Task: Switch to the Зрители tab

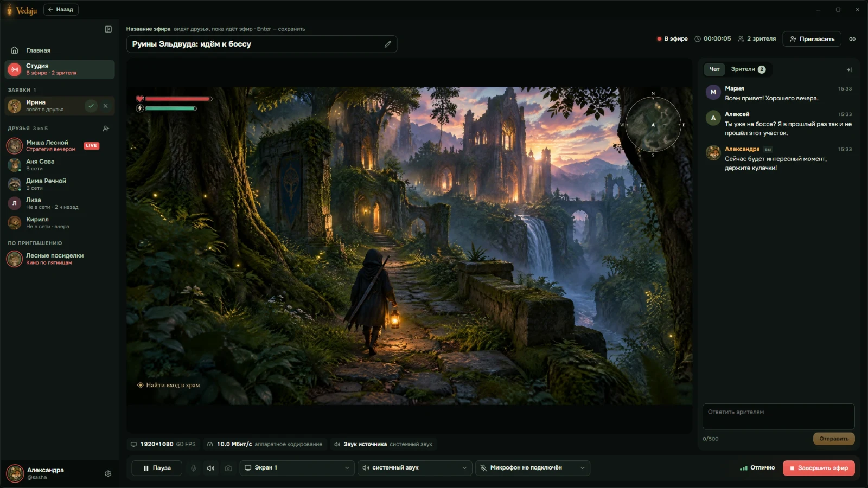Action: tap(748, 69)
